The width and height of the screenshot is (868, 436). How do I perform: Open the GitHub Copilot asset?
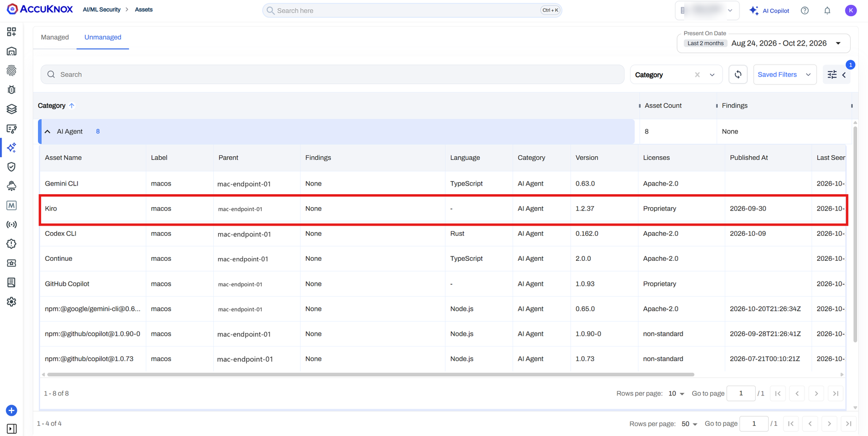tap(67, 284)
